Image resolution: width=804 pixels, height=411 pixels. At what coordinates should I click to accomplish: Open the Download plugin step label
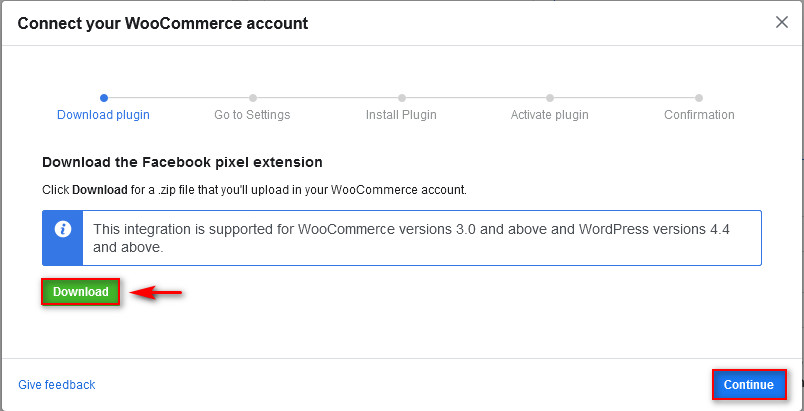coord(104,115)
